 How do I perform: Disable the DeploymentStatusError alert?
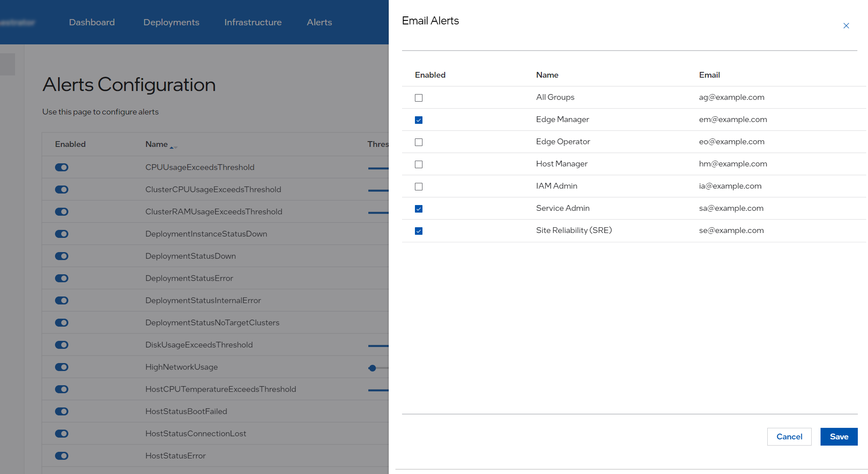tap(61, 278)
